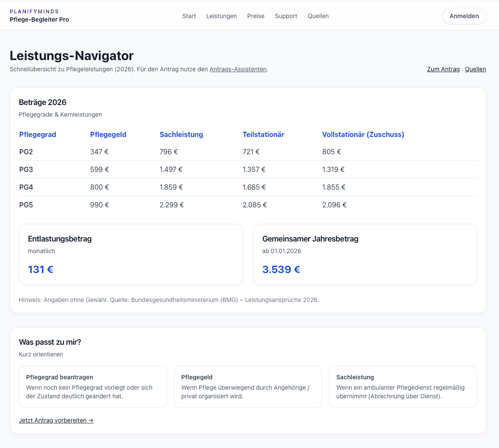Open the Start nav item
Screen dimensions: 499x448
[189, 16]
